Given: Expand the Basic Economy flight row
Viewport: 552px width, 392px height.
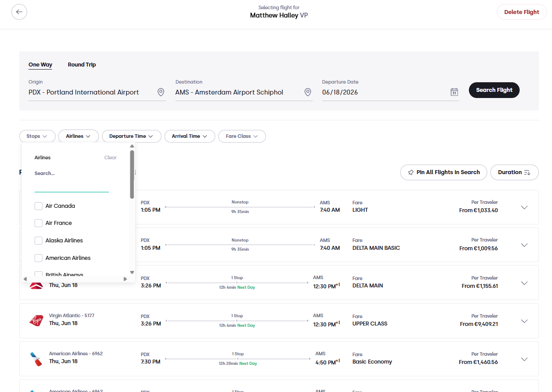Looking at the screenshot, I should tap(524, 359).
